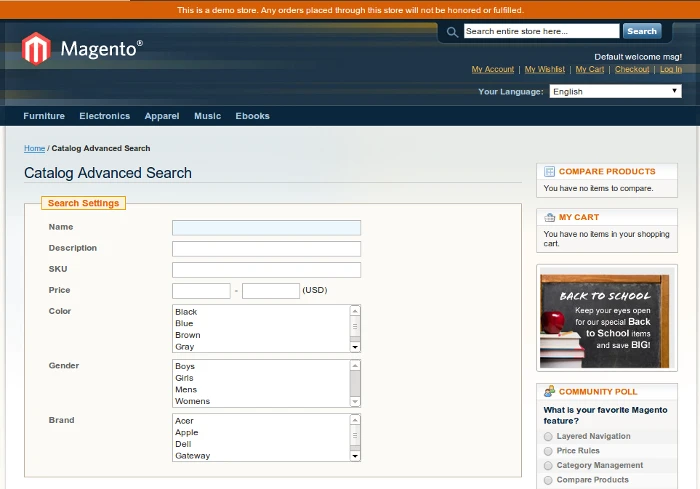
Task: Click the search magnifier icon
Action: coord(452,32)
